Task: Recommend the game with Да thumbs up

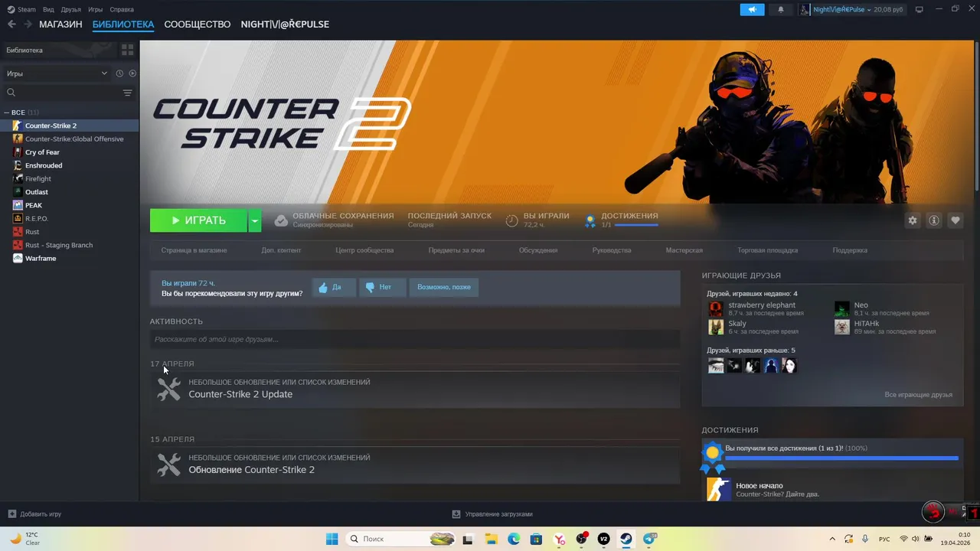Action: (334, 288)
